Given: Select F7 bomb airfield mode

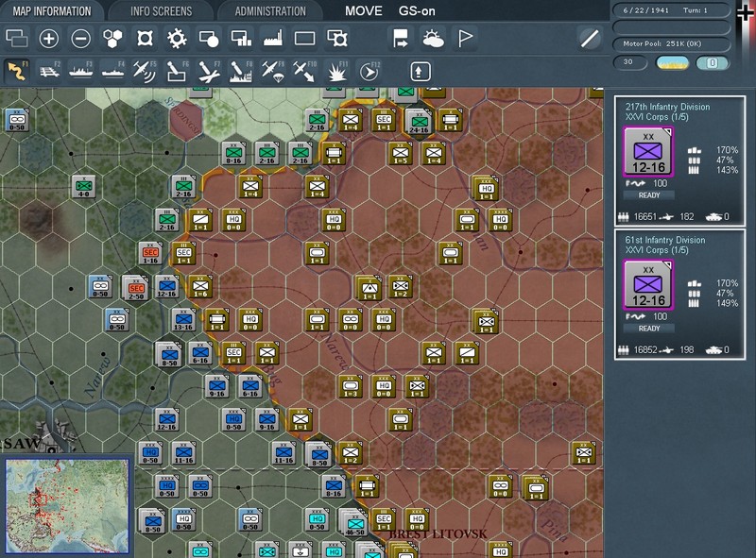Looking at the screenshot, I should pos(209,72).
